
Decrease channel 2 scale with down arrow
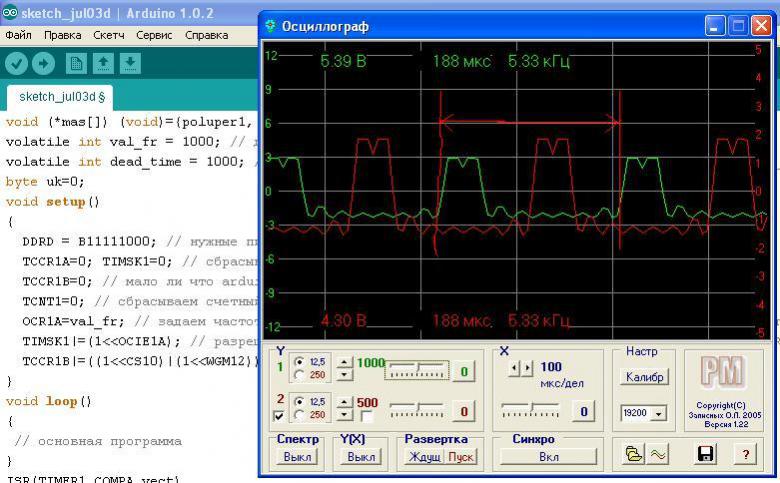click(345, 414)
